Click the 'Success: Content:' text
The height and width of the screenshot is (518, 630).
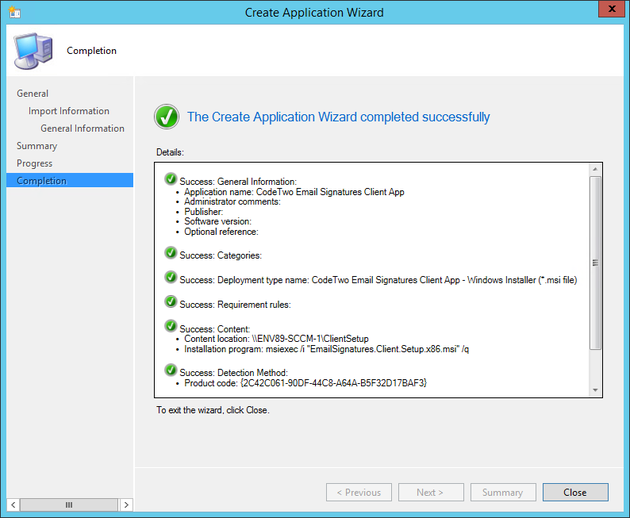coord(215,329)
